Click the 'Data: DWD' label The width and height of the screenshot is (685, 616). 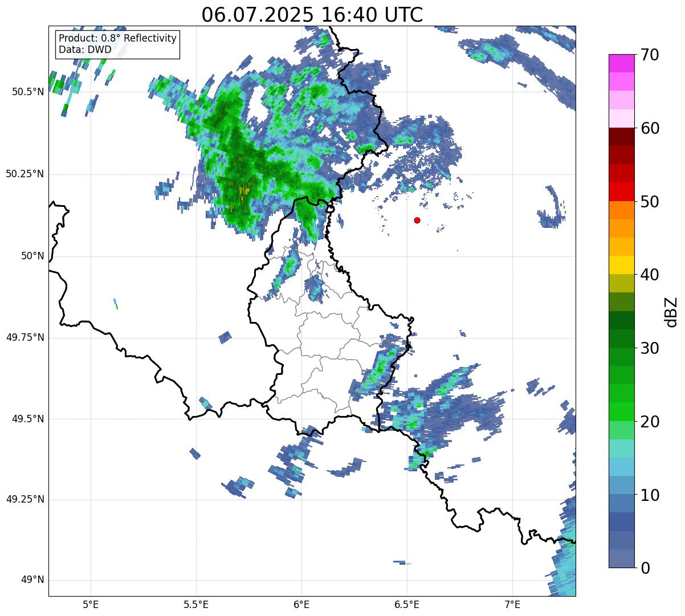(x=85, y=50)
